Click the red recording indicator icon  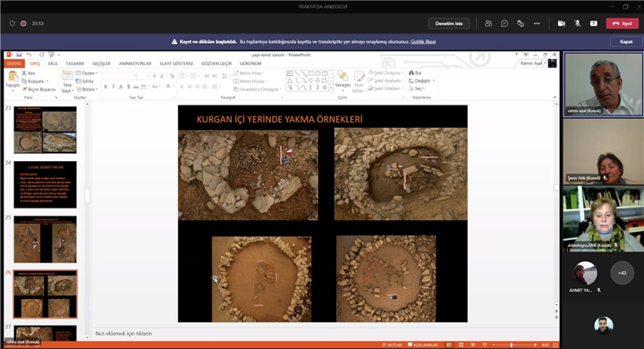click(23, 23)
